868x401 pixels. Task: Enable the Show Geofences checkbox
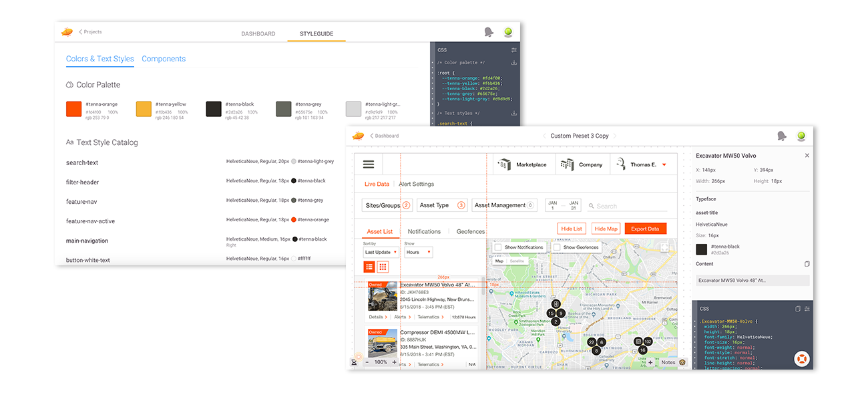[556, 247]
